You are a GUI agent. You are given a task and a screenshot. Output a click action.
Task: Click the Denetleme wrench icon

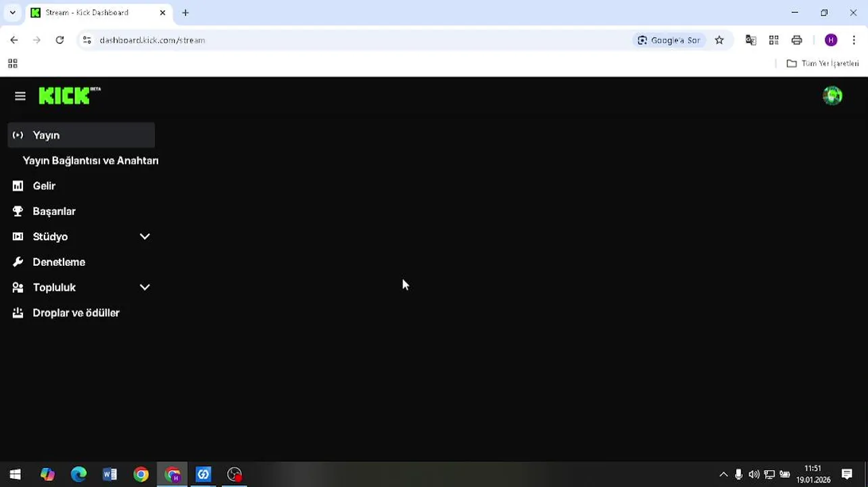point(18,262)
